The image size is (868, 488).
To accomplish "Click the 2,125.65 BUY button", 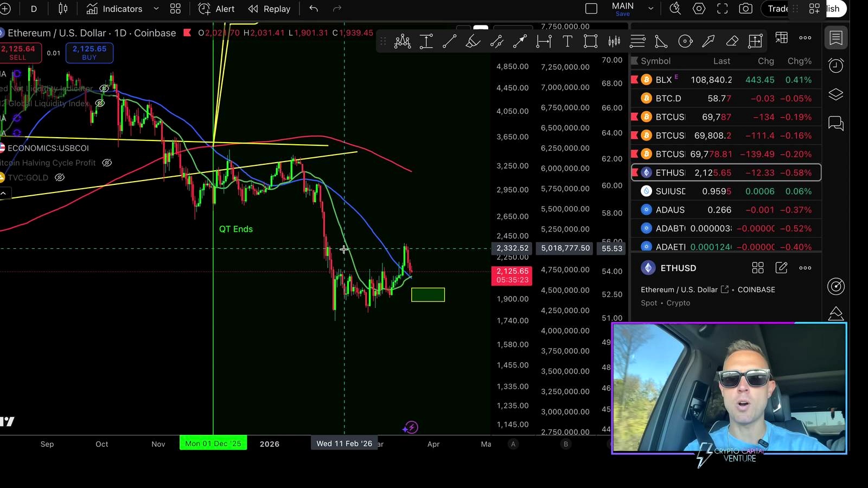I will [x=90, y=53].
